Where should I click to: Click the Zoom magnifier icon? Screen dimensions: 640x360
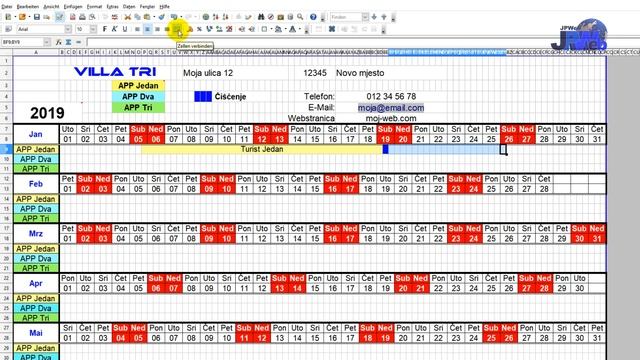pos(300,17)
